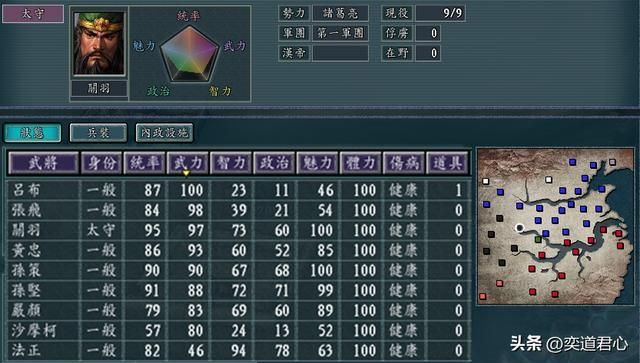Click the 俘虜 value 0
The height and width of the screenshot is (363, 640).
pyautogui.click(x=428, y=33)
